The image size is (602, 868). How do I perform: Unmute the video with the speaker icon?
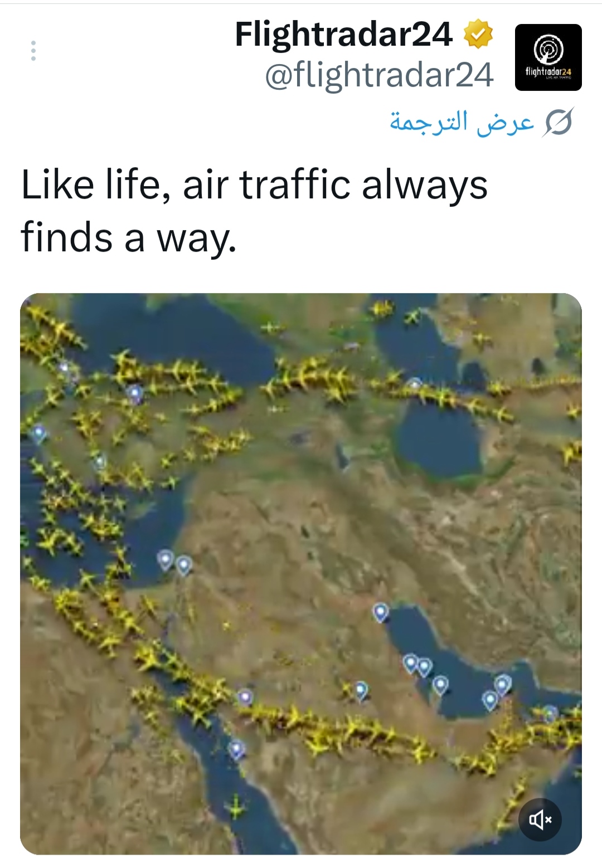coord(540,819)
